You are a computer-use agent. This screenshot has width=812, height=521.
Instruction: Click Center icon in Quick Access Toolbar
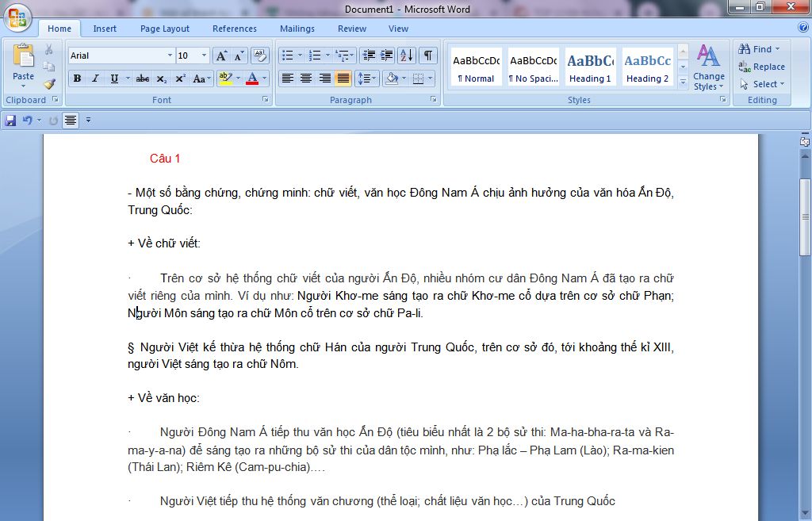coord(71,121)
